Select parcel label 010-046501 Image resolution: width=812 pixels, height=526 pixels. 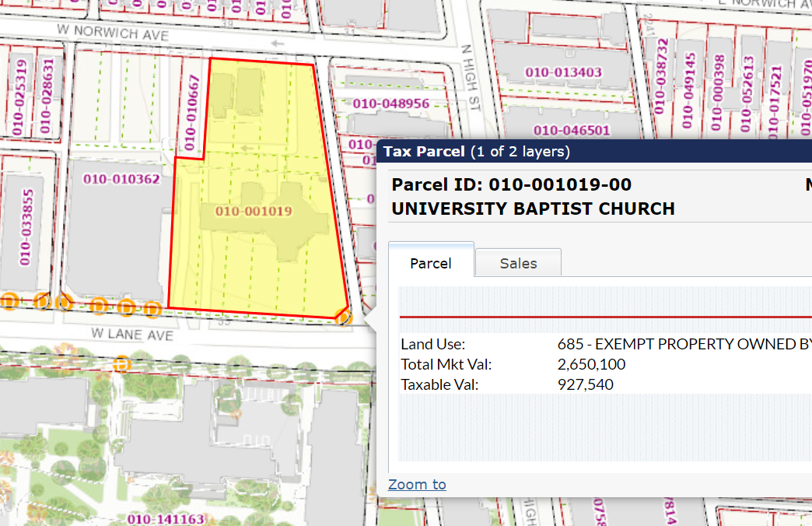572,130
